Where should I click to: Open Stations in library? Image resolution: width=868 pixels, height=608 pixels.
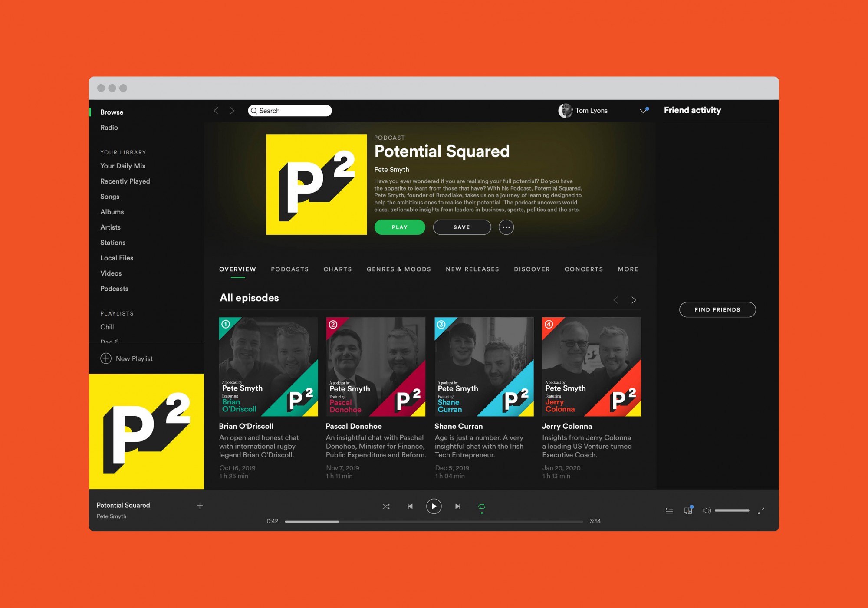coord(113,243)
